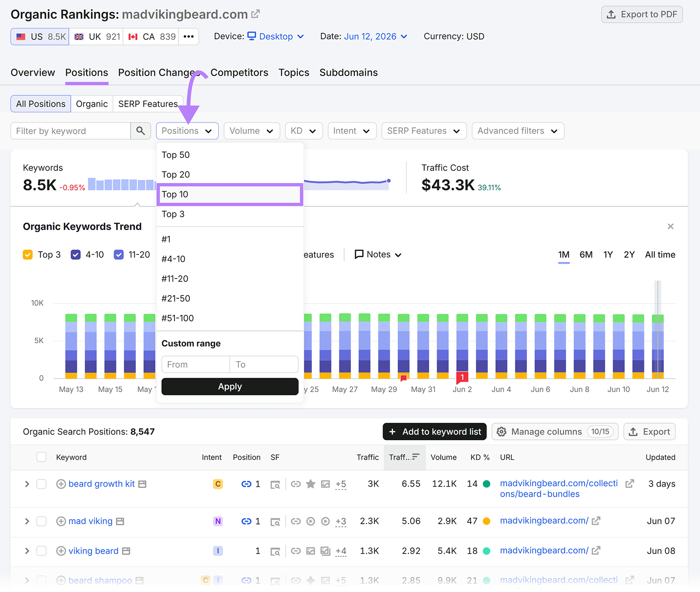Click the SERP view icon in the beard growth kit row
This screenshot has width=700, height=592.
275,484
